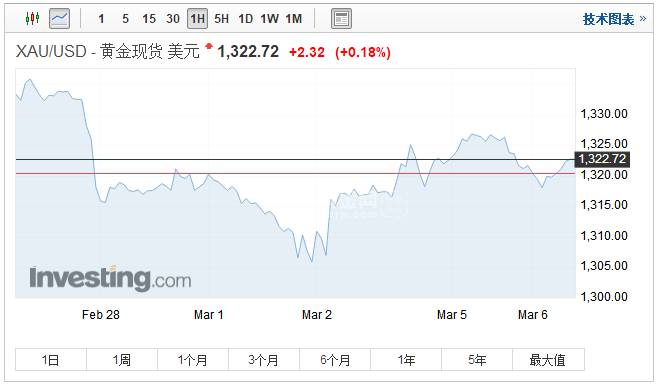657x386 pixels.
Task: Select the 1年 range button
Action: tap(406, 360)
